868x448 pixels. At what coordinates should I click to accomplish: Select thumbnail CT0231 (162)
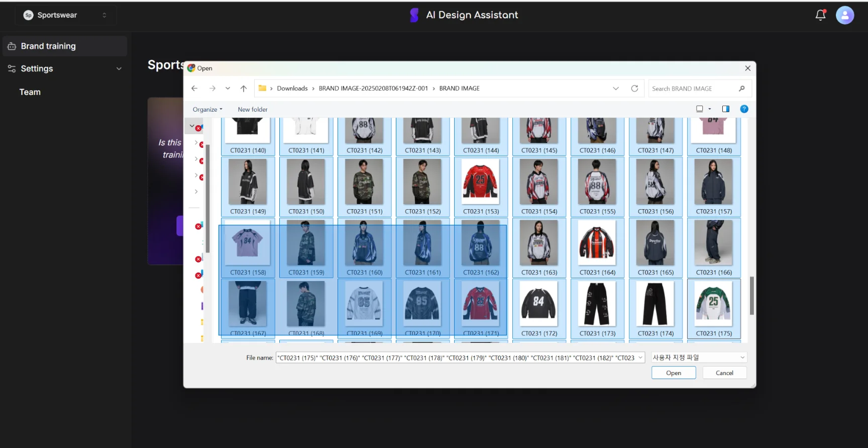pos(481,247)
